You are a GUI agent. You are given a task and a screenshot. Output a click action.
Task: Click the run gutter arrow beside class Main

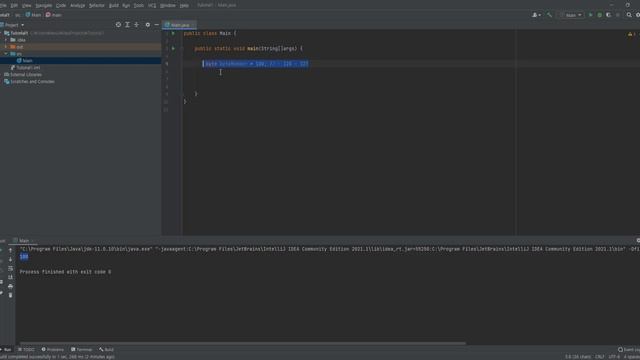[173, 33]
